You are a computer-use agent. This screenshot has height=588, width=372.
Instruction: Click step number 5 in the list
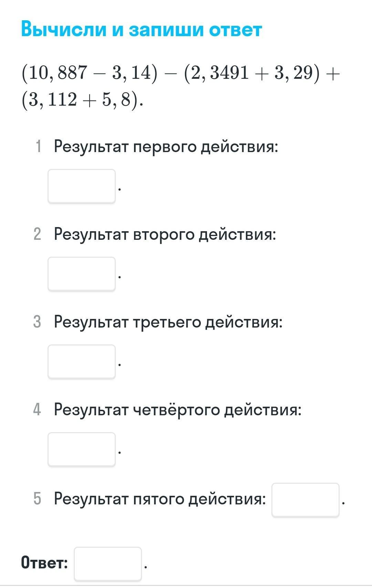(37, 499)
